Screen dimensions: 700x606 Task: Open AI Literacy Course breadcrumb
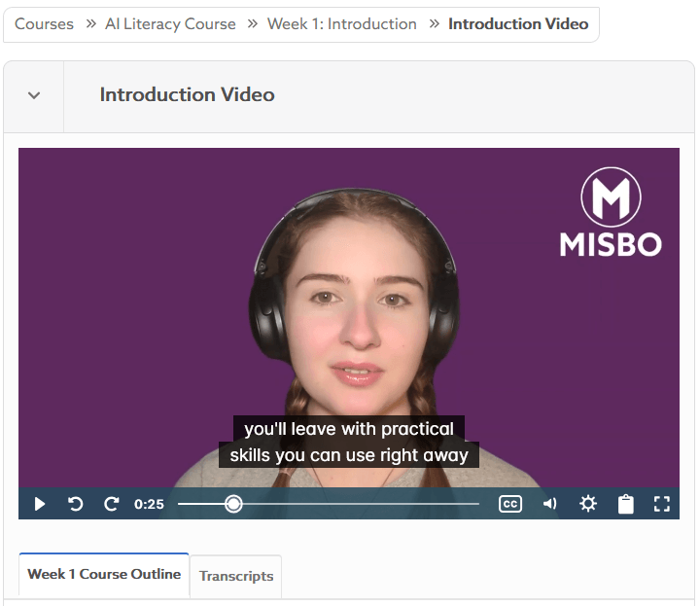point(170,23)
